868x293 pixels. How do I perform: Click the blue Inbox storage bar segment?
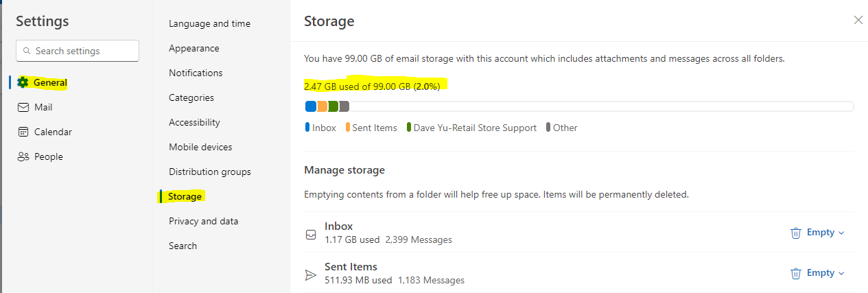[x=311, y=106]
